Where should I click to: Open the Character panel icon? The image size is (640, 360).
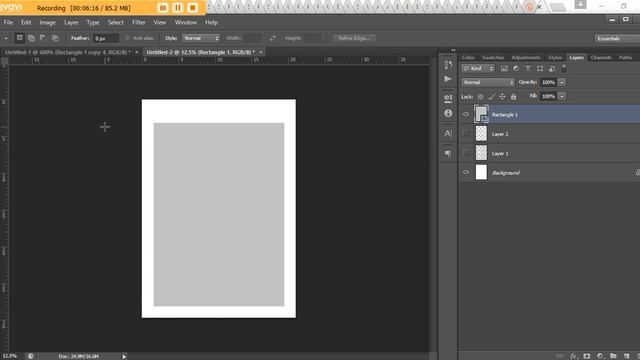[x=448, y=133]
